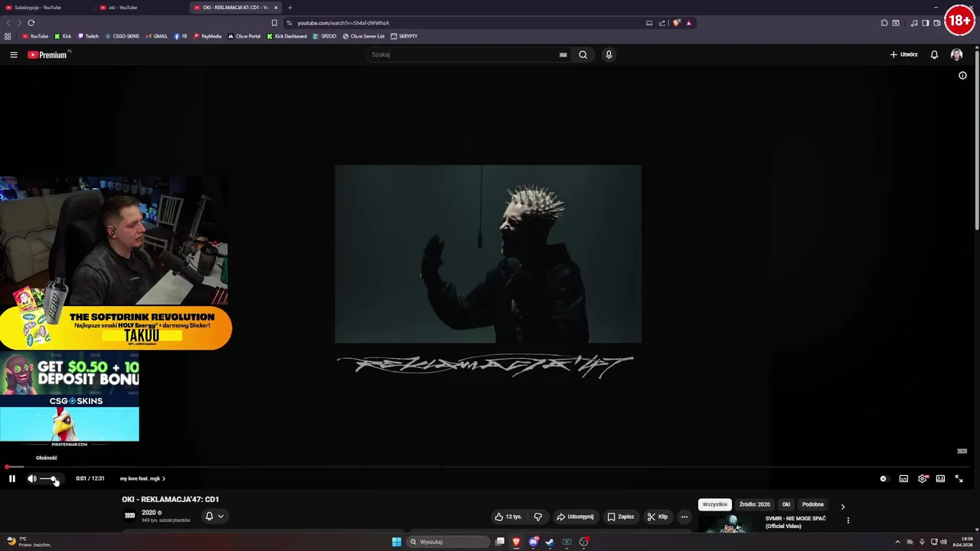Click the Udostępnij share button
980x551 pixels.
pyautogui.click(x=575, y=517)
